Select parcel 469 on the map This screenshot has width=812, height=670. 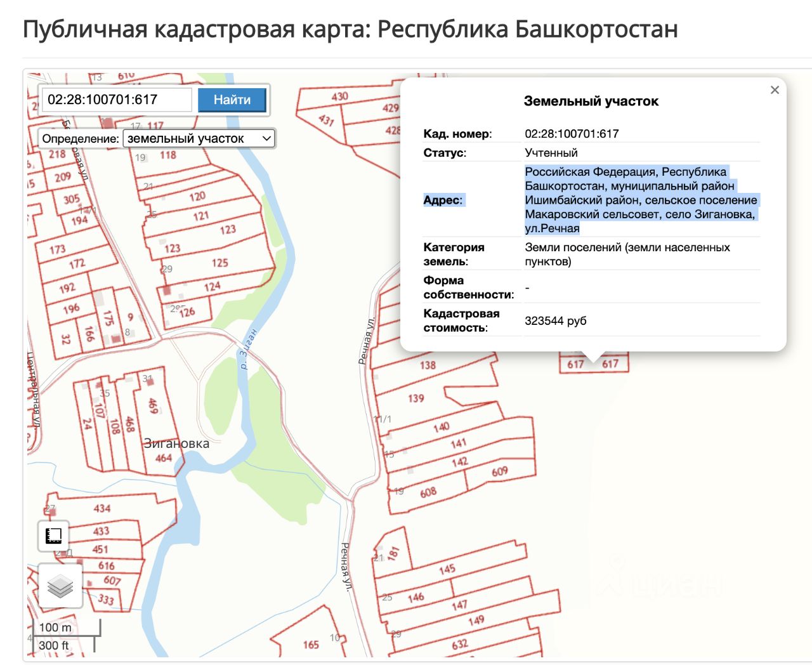click(153, 406)
